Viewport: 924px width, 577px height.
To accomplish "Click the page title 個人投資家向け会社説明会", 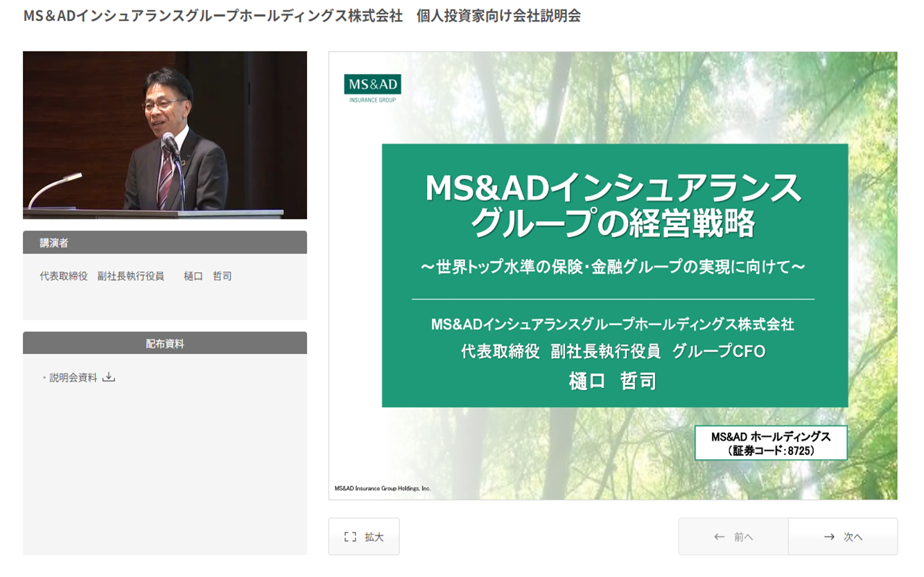I will click(x=498, y=15).
